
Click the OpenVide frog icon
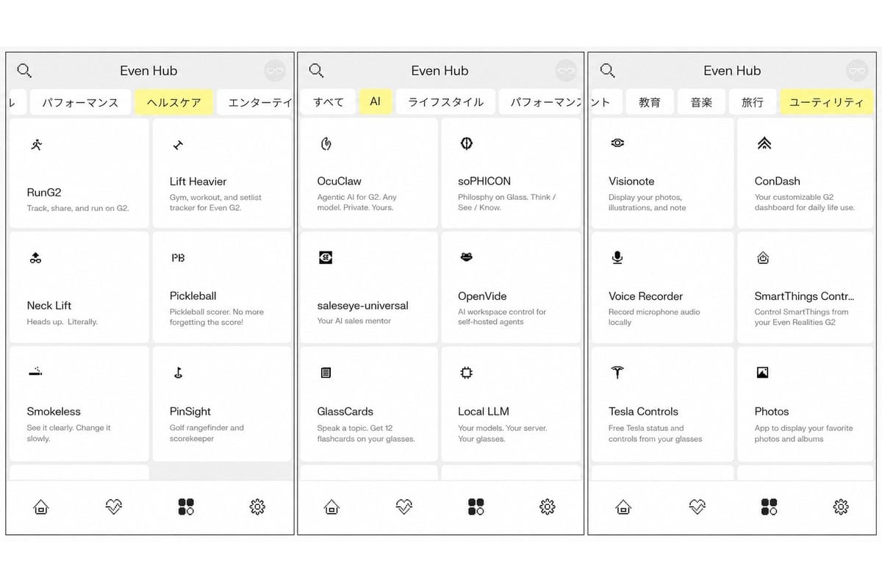466,257
